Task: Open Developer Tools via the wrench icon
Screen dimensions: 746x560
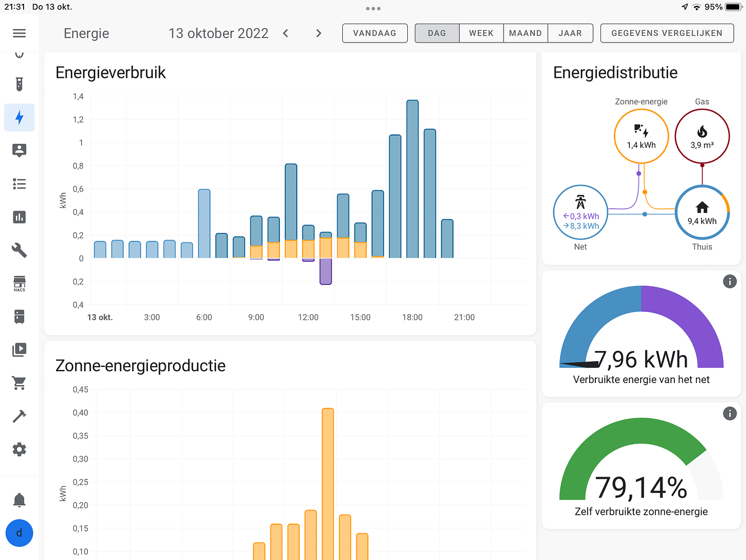Action: coord(19,250)
